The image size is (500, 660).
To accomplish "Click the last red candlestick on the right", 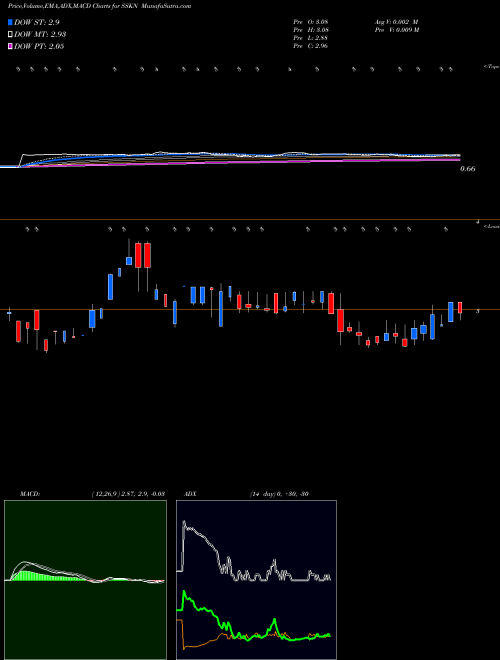I will pyautogui.click(x=460, y=309).
